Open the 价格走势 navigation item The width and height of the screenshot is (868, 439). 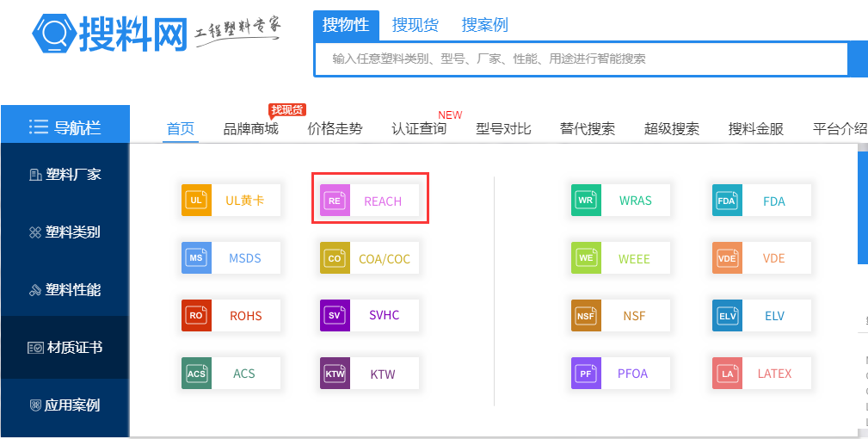coord(335,129)
